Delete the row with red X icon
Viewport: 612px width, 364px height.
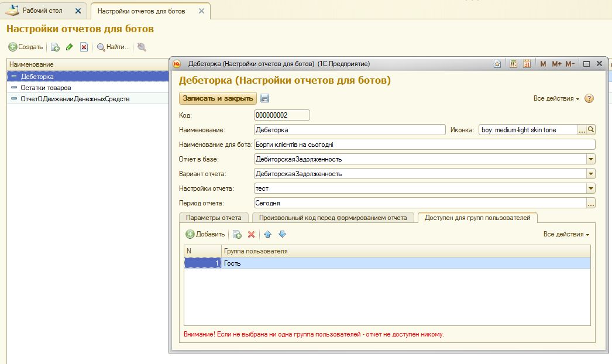point(252,234)
